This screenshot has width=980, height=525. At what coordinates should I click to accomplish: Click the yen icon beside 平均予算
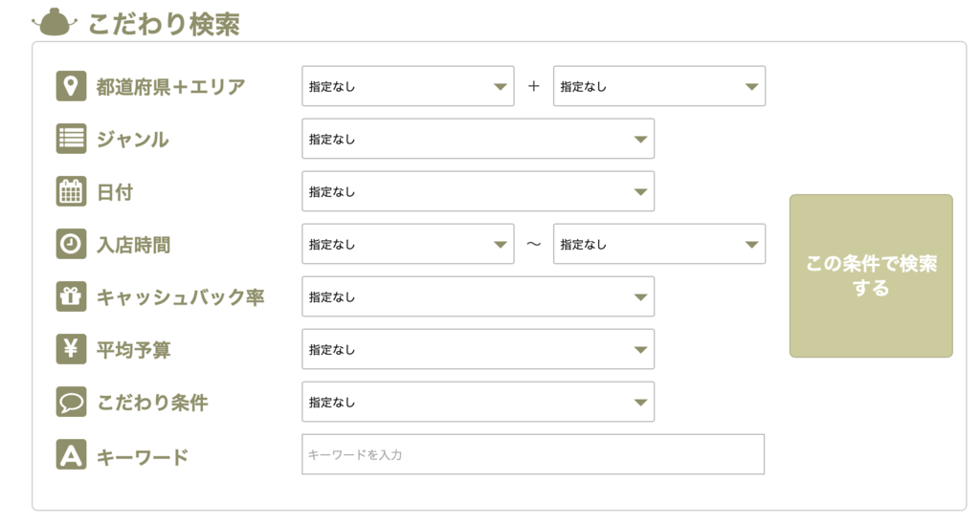[x=71, y=349]
